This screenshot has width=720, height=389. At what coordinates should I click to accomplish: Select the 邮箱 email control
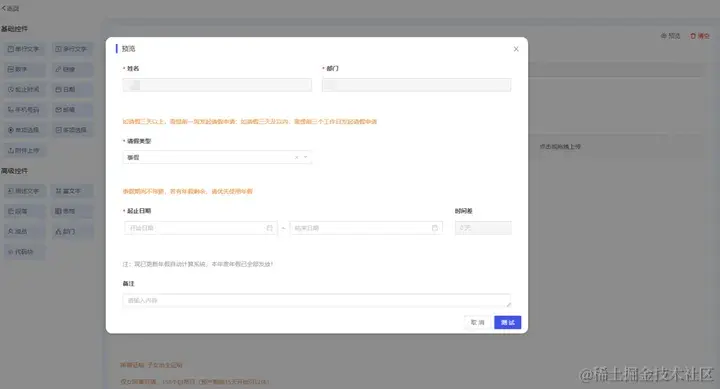pyautogui.click(x=72, y=110)
